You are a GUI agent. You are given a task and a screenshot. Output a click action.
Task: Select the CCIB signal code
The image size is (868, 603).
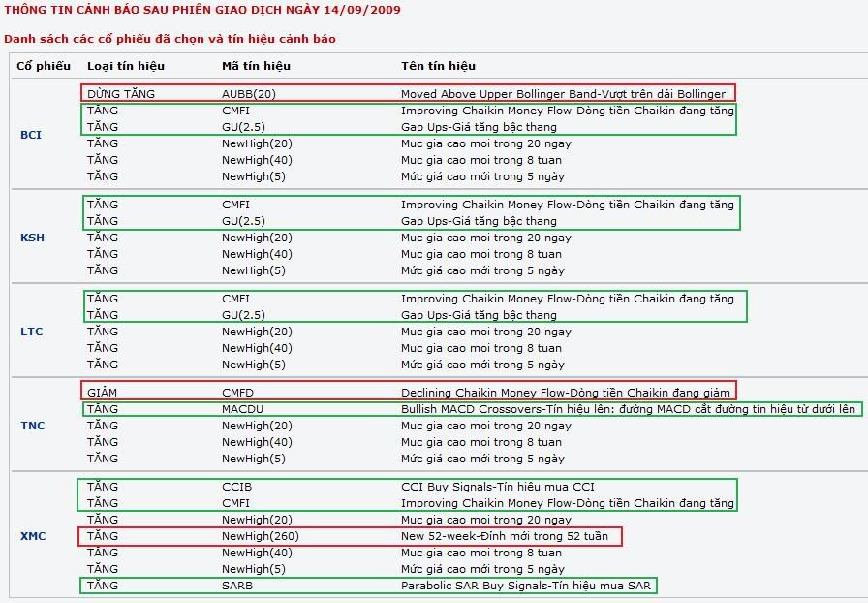[237, 487]
